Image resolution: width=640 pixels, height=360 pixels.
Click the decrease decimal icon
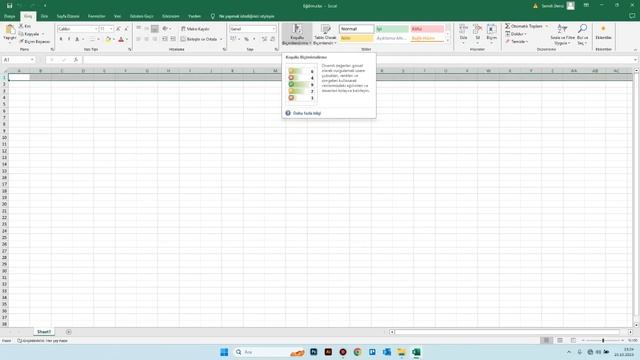click(272, 39)
